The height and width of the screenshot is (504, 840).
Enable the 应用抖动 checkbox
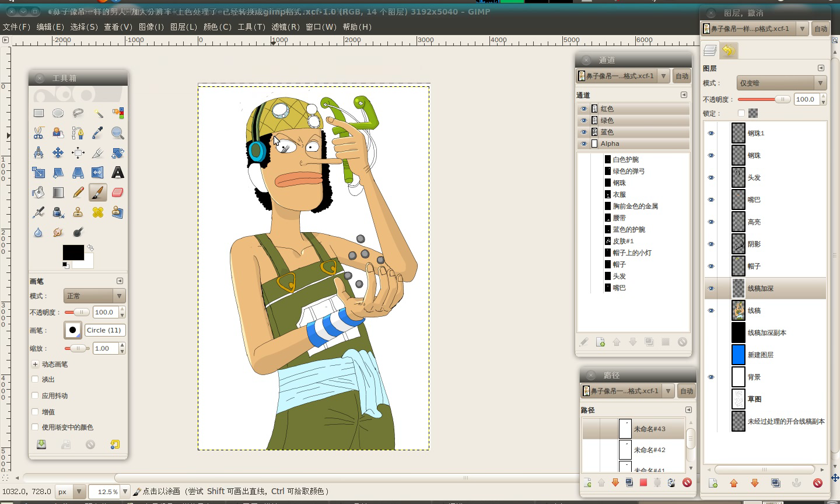[x=35, y=395]
